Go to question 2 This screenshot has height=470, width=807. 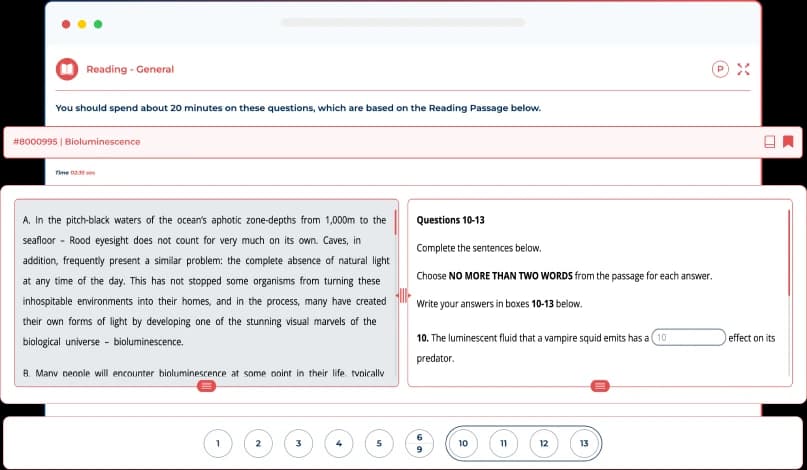click(x=258, y=443)
